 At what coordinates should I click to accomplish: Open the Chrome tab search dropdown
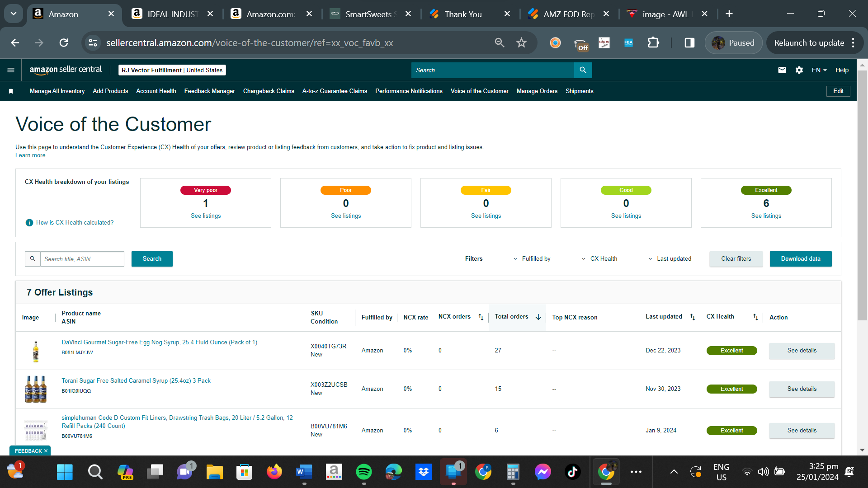(14, 14)
